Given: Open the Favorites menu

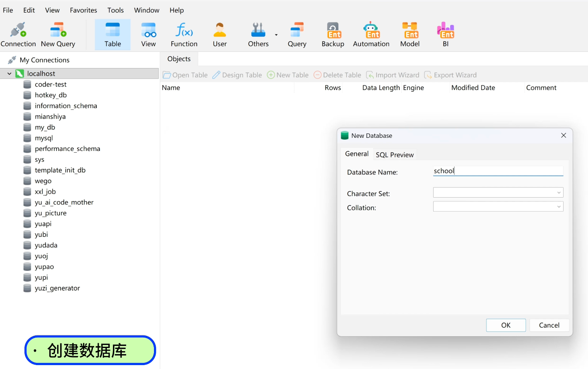Looking at the screenshot, I should tap(83, 10).
